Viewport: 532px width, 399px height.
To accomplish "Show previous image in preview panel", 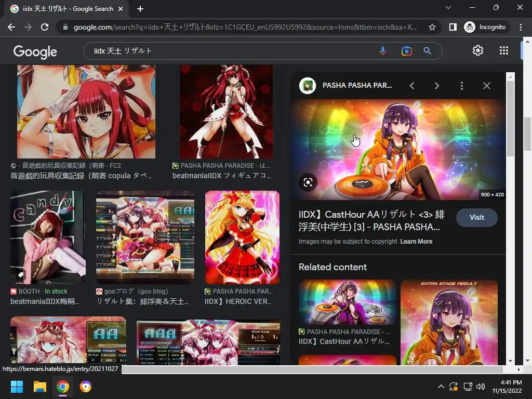I will click(x=412, y=86).
